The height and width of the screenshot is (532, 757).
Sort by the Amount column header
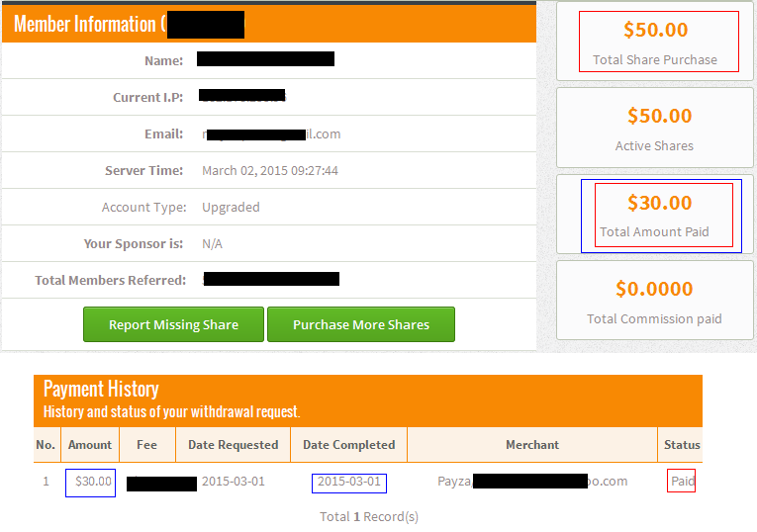[90, 445]
